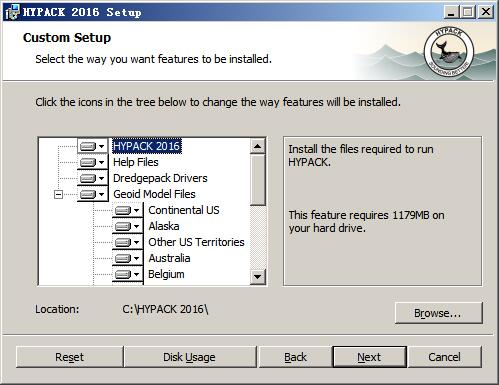The image size is (499, 385).
Task: Select Continental US tree entry
Action: coord(184,210)
